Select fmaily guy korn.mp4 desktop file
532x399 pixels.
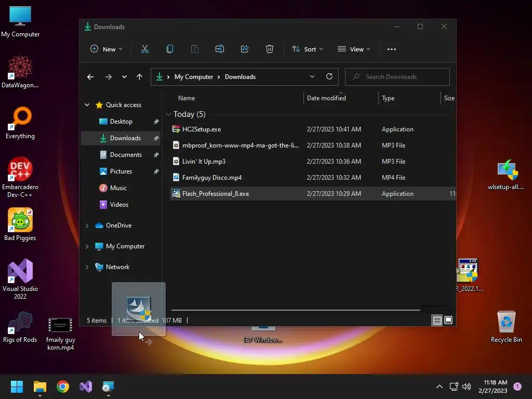click(x=60, y=334)
